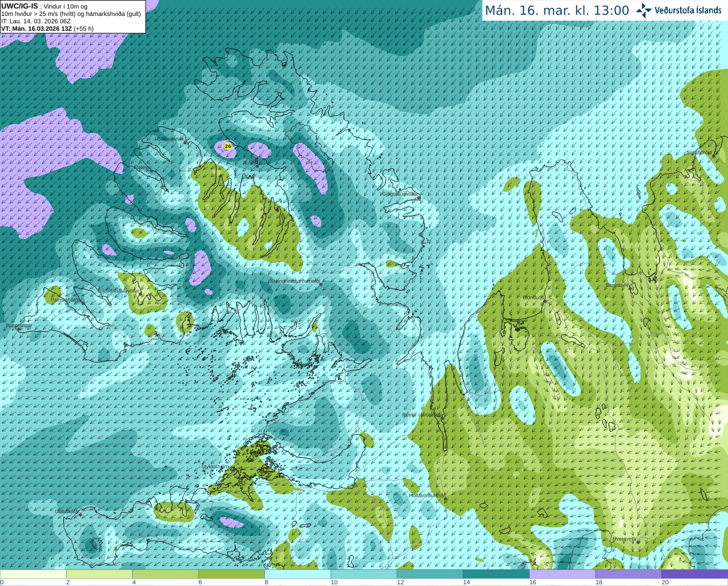The image size is (728, 586).
Task: Click the 6–8 m/s olive green legend swatch
Action: [x=231, y=574]
